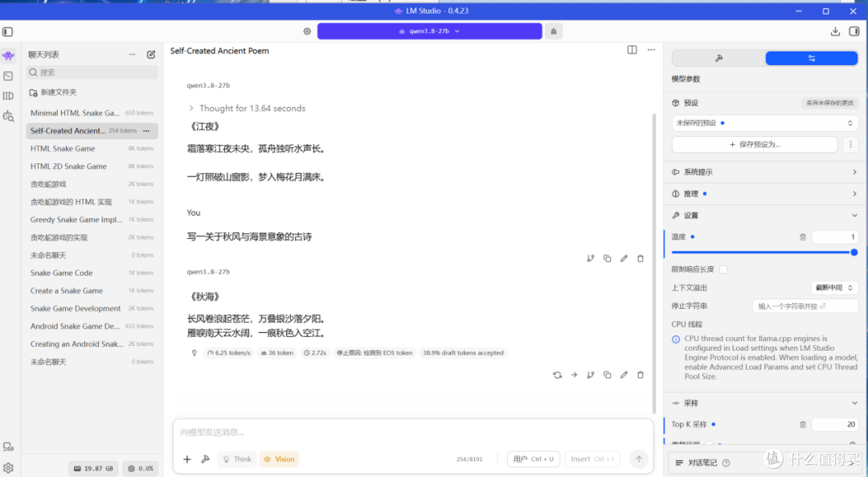The width and height of the screenshot is (868, 477).
Task: Open the 用户 role selector button
Action: click(534, 459)
